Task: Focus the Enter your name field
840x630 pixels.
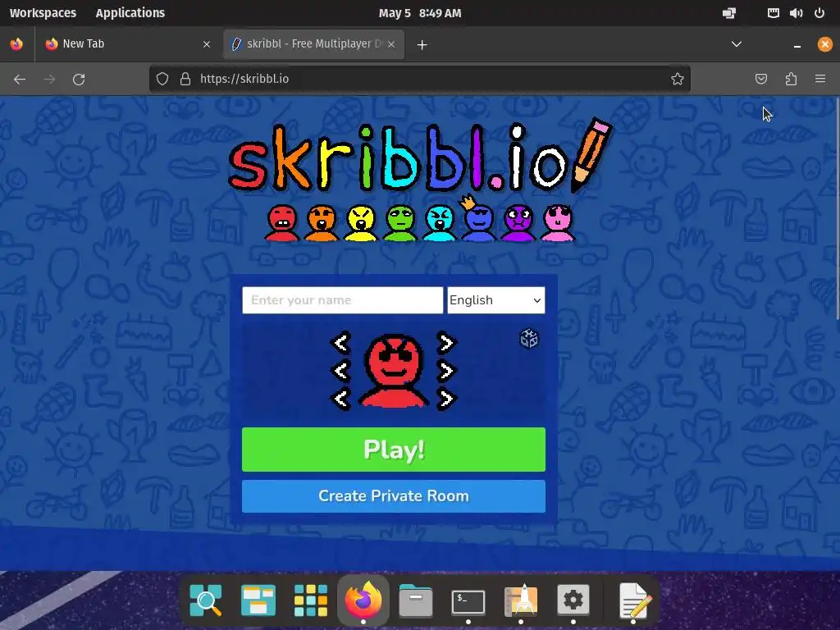Action: [x=343, y=300]
